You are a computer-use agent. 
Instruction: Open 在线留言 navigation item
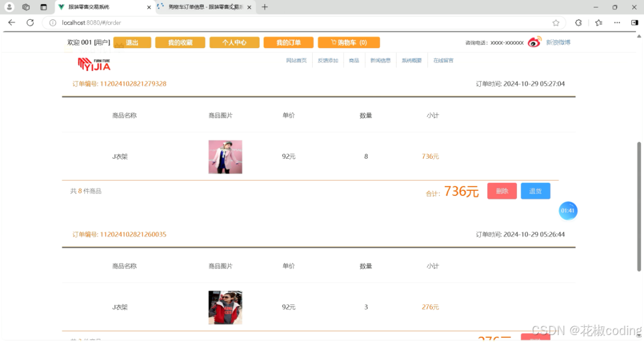(443, 60)
